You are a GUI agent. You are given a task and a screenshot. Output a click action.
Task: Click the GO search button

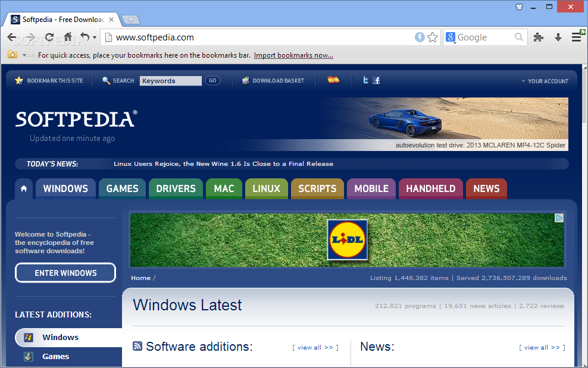click(212, 81)
